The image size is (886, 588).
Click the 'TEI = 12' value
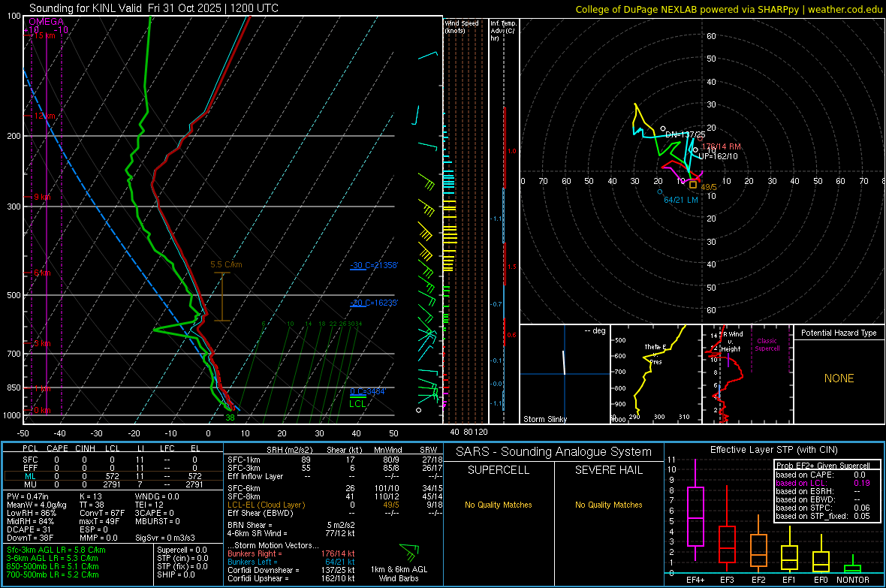tap(149, 505)
